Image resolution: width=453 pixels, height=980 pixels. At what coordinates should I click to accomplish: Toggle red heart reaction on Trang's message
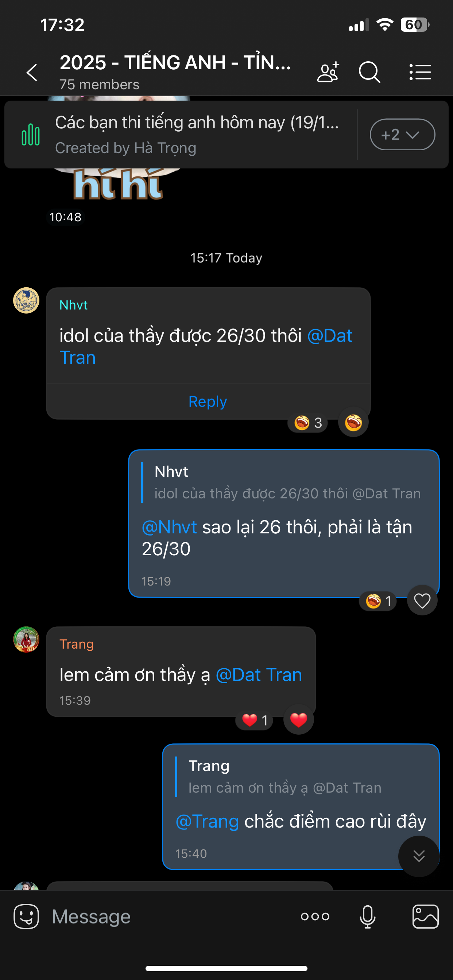(x=298, y=720)
